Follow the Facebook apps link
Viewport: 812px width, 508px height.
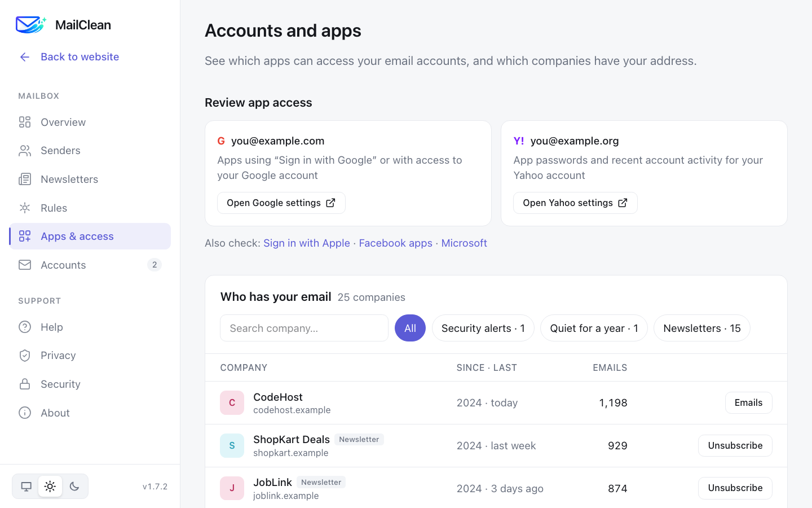coord(396,243)
